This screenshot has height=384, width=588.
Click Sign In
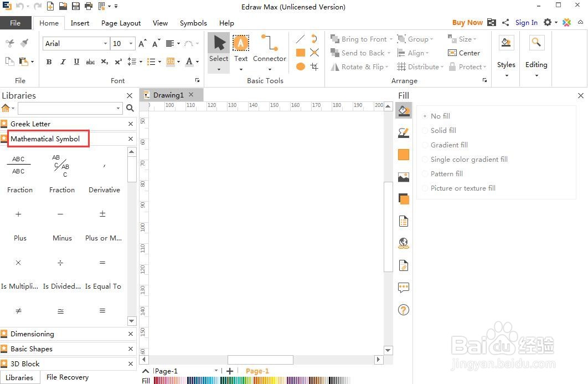point(526,23)
